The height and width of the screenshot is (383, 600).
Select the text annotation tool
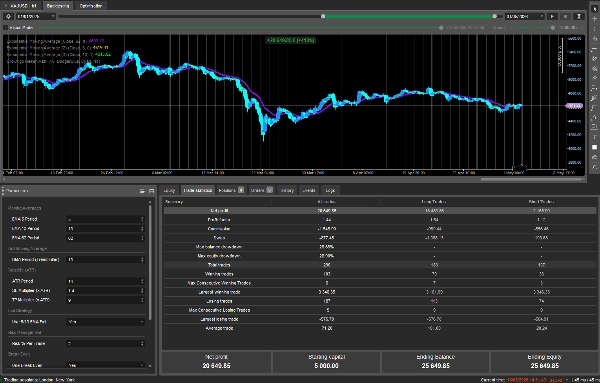click(594, 137)
